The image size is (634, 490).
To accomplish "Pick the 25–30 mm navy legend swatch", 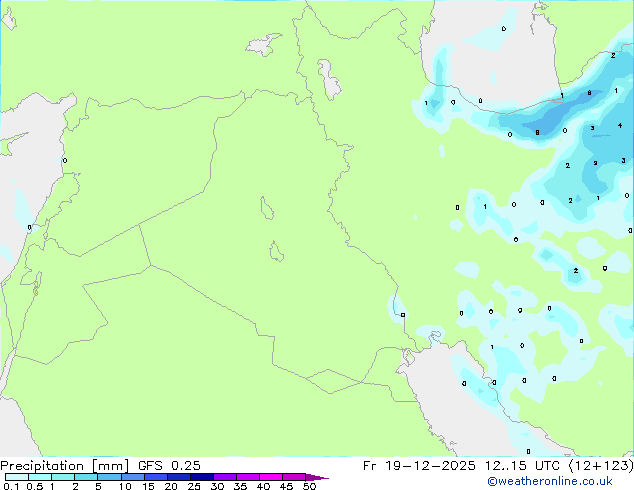I will 202,477.
